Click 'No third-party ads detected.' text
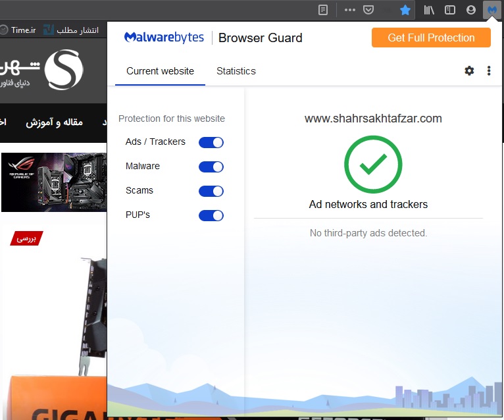Screen dimensions: 504x420 [x=368, y=233]
